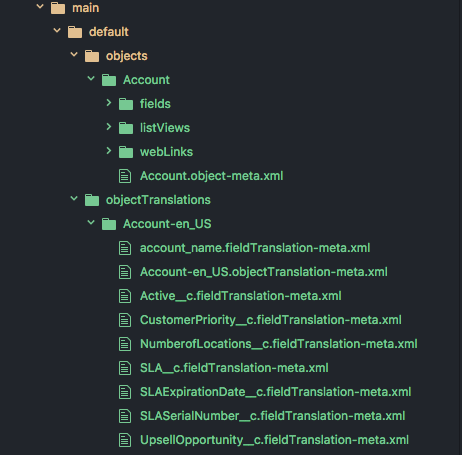Viewport: 462px width, 455px height.
Task: Collapse the Account-en_US folder chevron
Action: pos(91,222)
